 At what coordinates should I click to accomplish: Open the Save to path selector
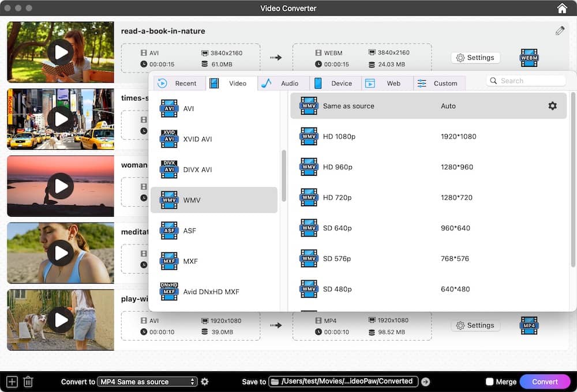point(343,382)
